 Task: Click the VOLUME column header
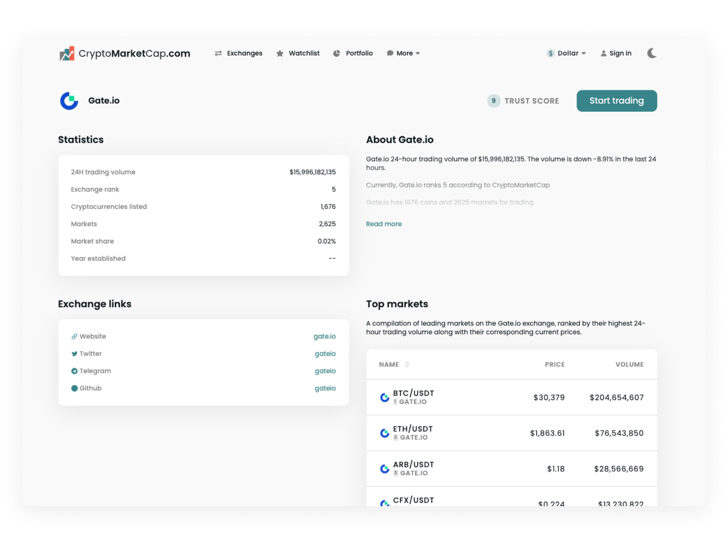pyautogui.click(x=629, y=364)
